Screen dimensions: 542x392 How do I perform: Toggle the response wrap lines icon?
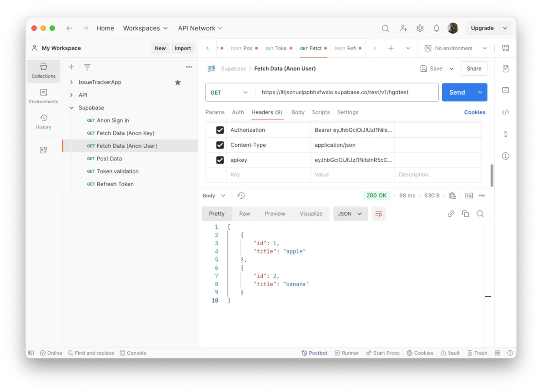coord(379,214)
